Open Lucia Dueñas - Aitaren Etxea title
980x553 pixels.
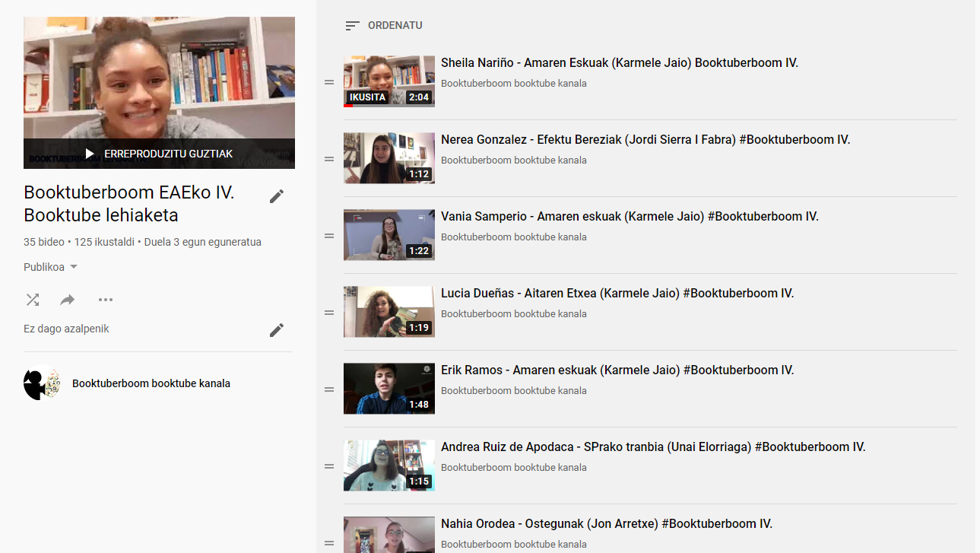pyautogui.click(x=617, y=294)
